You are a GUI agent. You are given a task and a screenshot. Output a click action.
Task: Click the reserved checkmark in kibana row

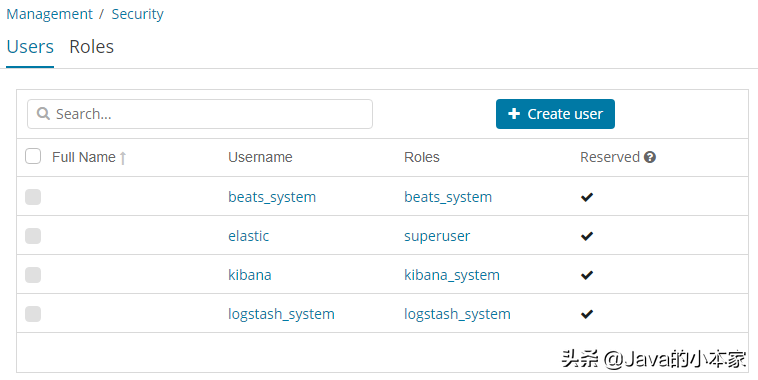tap(587, 275)
